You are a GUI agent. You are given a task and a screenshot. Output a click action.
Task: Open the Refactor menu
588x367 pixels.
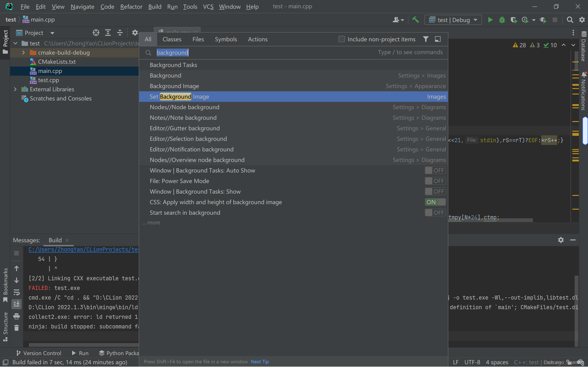(x=131, y=7)
